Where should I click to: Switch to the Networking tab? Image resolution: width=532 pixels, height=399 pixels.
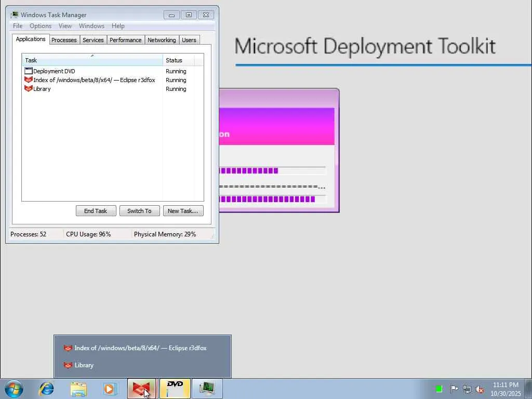pos(162,40)
